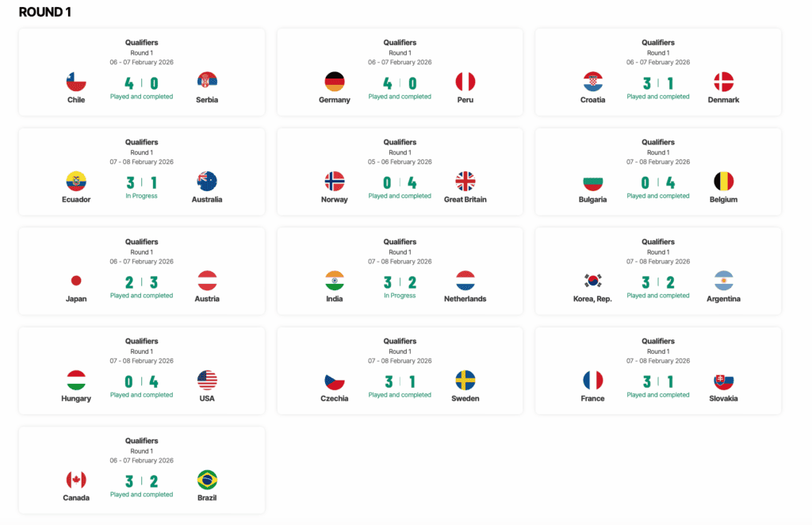The height and width of the screenshot is (525, 812).
Task: Click the Argentina team name
Action: pyautogui.click(x=724, y=299)
